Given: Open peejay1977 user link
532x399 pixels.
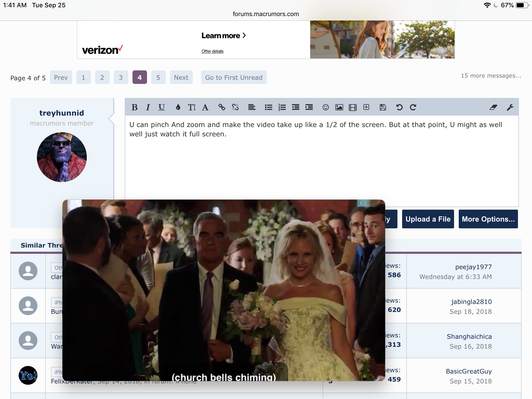Looking at the screenshot, I should pyautogui.click(x=474, y=267).
